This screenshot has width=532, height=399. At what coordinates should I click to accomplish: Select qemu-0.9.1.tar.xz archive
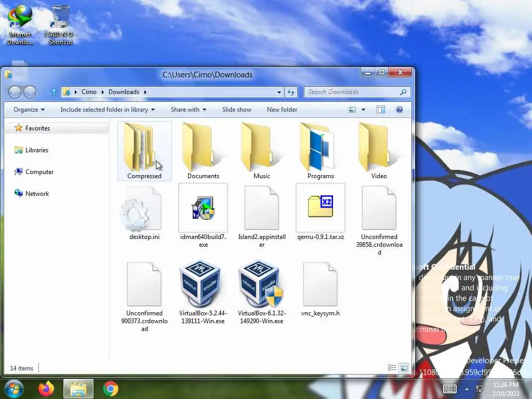point(320,212)
